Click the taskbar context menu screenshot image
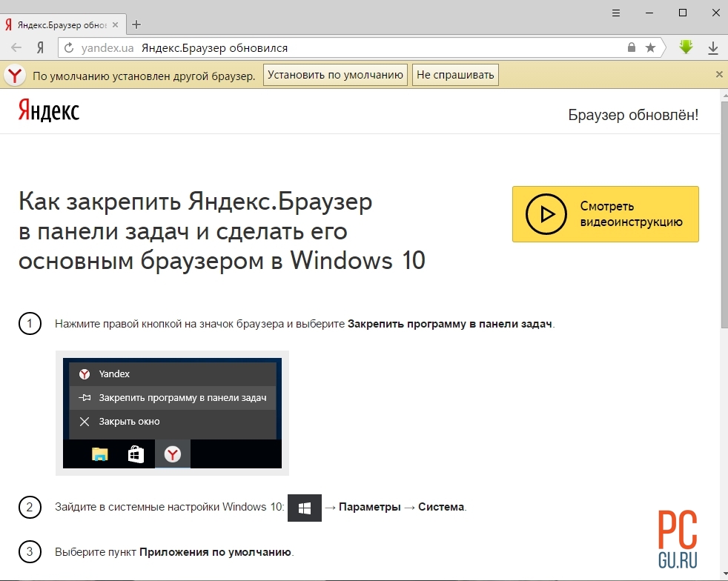 pos(172,413)
